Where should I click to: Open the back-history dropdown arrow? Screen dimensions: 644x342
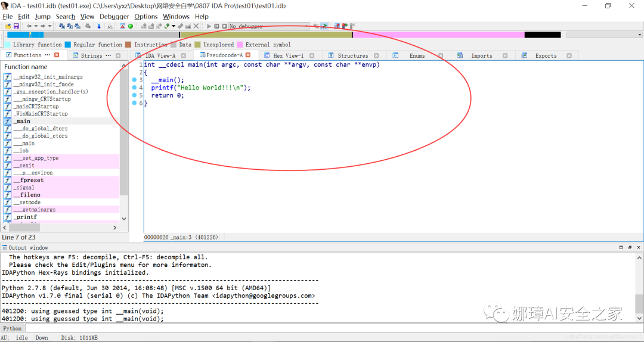point(36,26)
